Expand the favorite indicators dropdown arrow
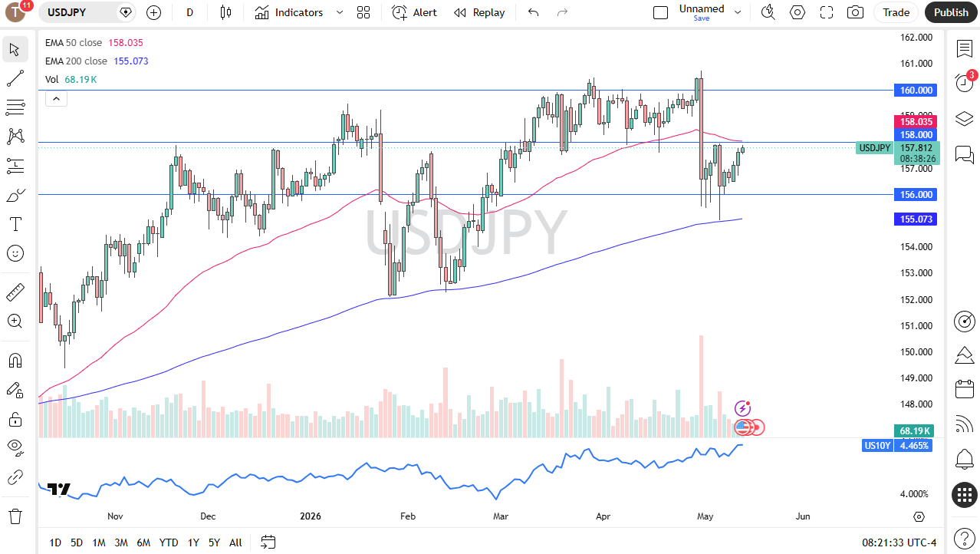The image size is (980, 554). (x=340, y=12)
